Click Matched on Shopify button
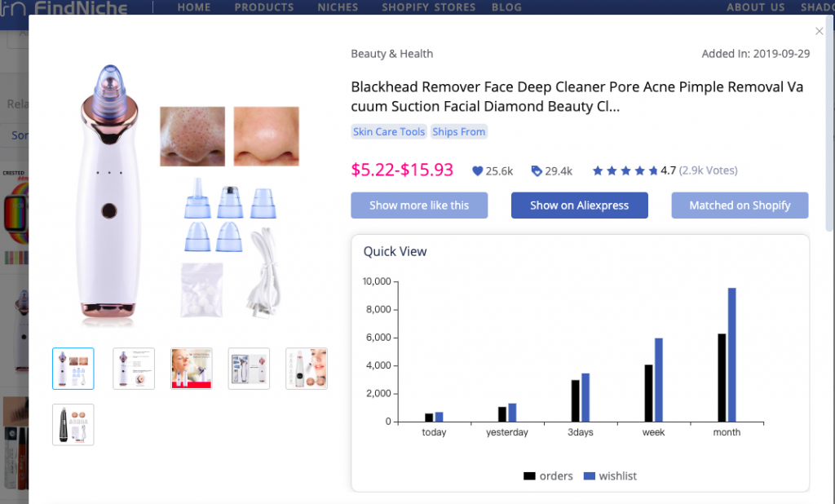Viewport: 835px width, 504px height. pyautogui.click(x=740, y=206)
